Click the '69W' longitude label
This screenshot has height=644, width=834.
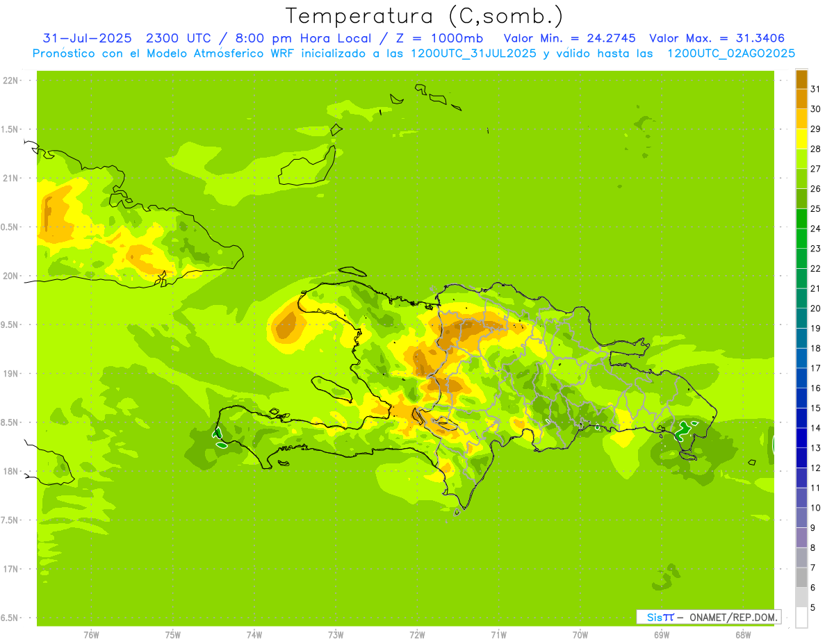coord(662,635)
